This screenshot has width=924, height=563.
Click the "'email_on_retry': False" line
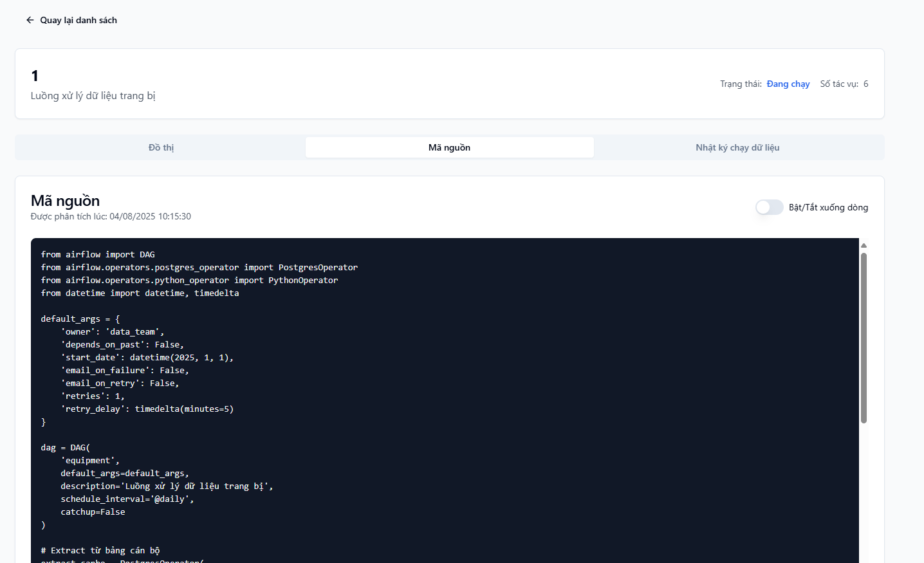click(120, 383)
